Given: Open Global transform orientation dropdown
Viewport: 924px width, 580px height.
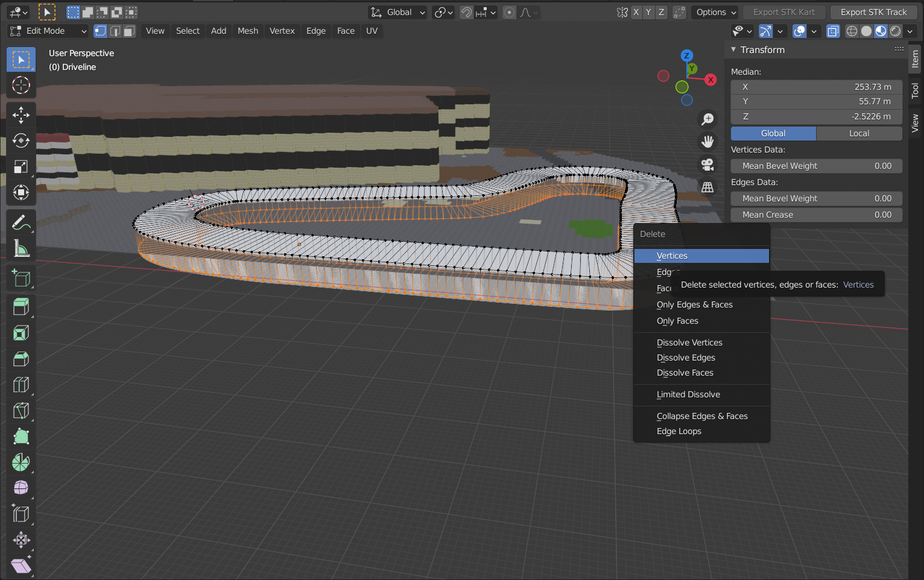Looking at the screenshot, I should 398,12.
